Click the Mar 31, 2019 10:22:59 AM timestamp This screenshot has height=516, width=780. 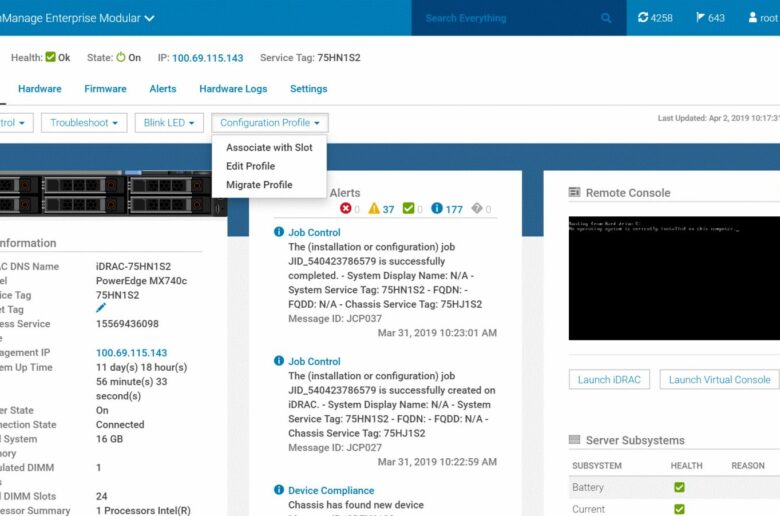(x=437, y=462)
